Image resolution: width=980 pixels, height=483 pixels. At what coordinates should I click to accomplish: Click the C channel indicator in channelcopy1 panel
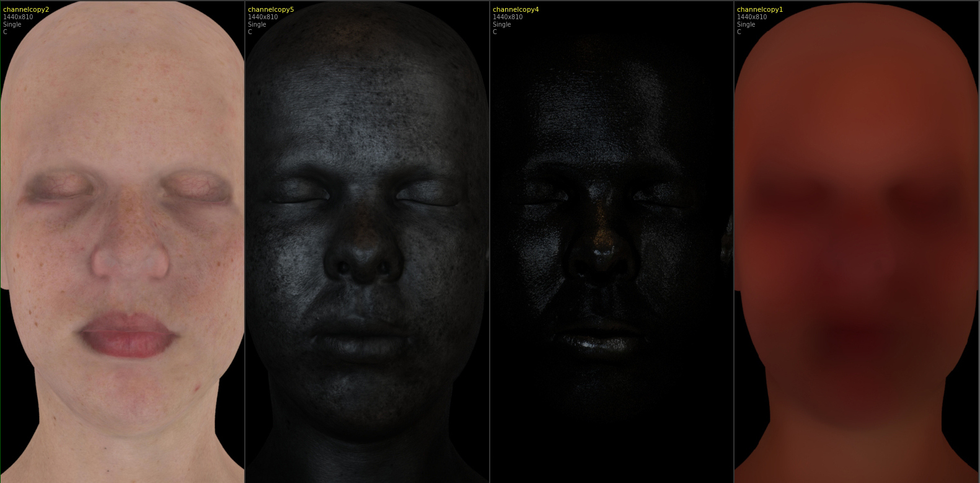[739, 32]
